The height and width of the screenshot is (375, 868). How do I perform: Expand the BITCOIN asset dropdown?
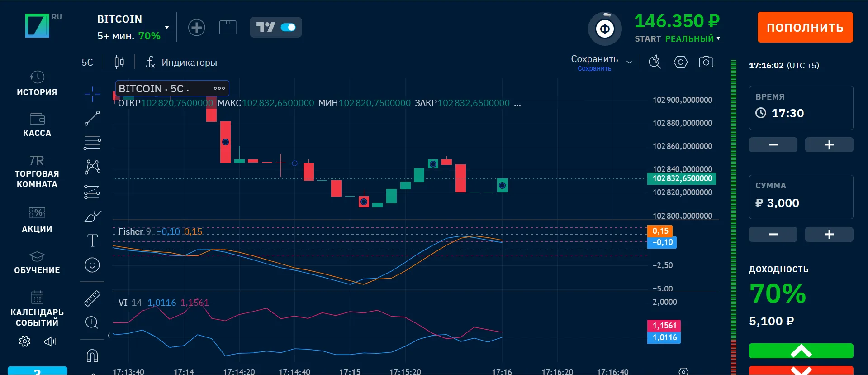(x=167, y=28)
